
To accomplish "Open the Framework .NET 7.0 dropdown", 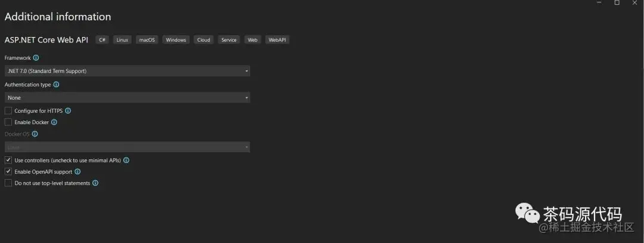I will click(x=128, y=71).
